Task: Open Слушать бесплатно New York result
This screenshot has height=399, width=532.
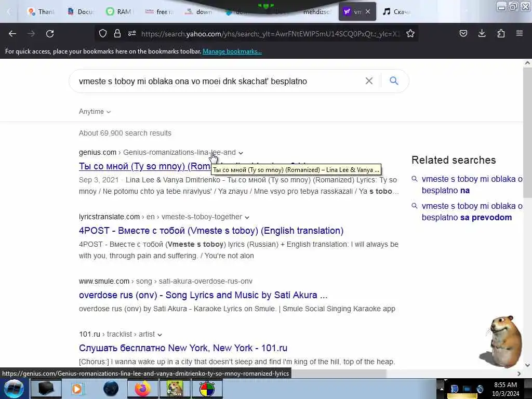Action: (x=183, y=348)
